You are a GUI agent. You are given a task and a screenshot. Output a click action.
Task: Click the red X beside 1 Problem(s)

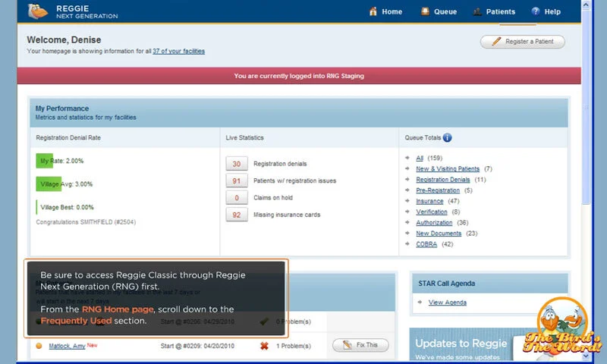264,346
